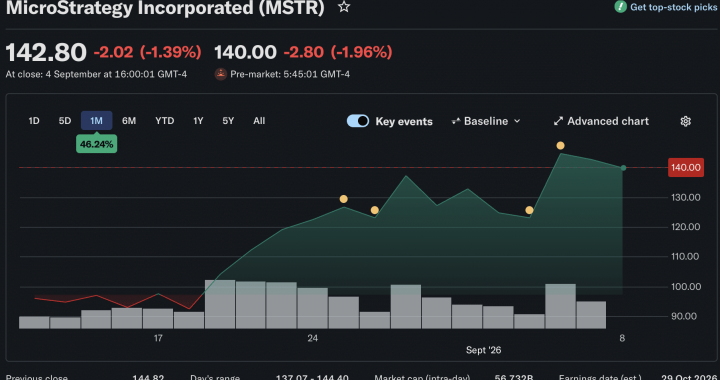Click the key event dot near the 130.00 gridline
Image resolution: width=720 pixels, height=380 pixels.
[343, 199]
